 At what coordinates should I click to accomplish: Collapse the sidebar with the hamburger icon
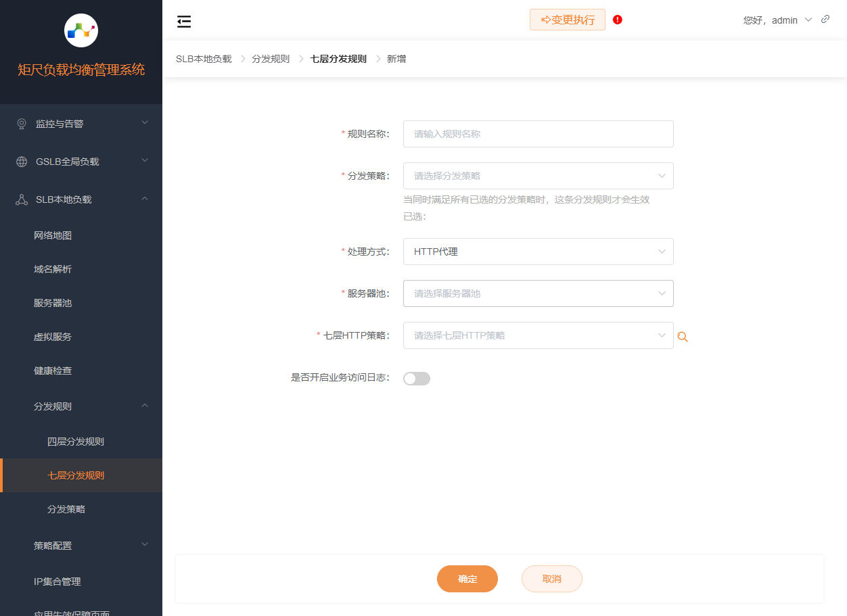click(184, 22)
